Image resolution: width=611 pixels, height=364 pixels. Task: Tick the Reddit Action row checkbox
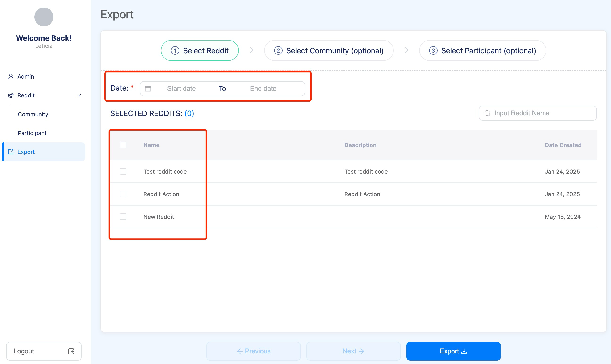click(x=123, y=194)
